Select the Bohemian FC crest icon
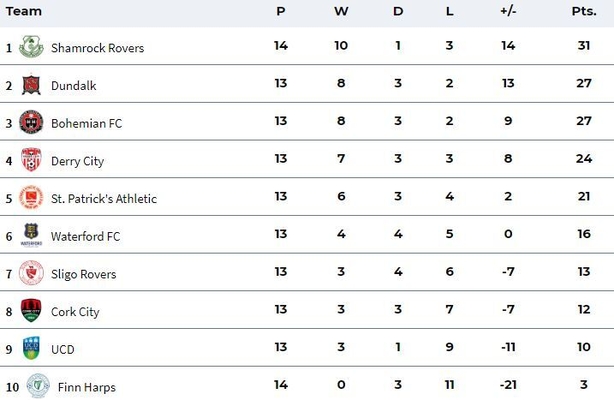The image size is (614, 400). pyautogui.click(x=31, y=122)
